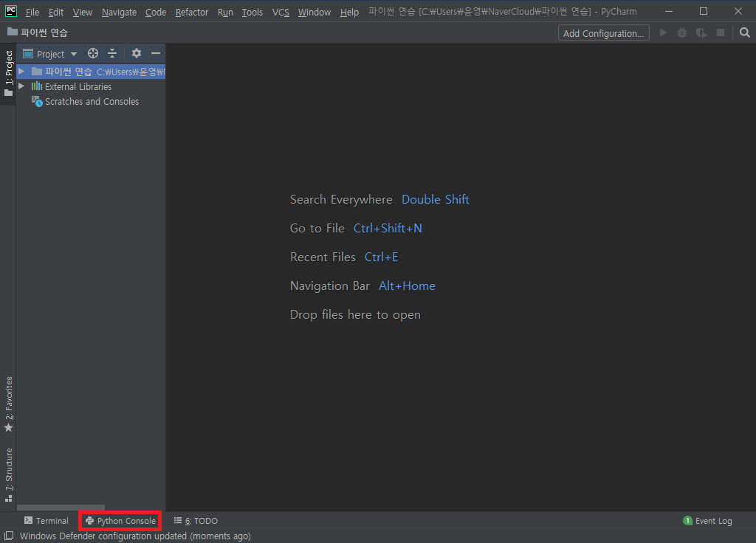
Task: Toggle the Z: Structure side tool window
Action: pyautogui.click(x=8, y=475)
